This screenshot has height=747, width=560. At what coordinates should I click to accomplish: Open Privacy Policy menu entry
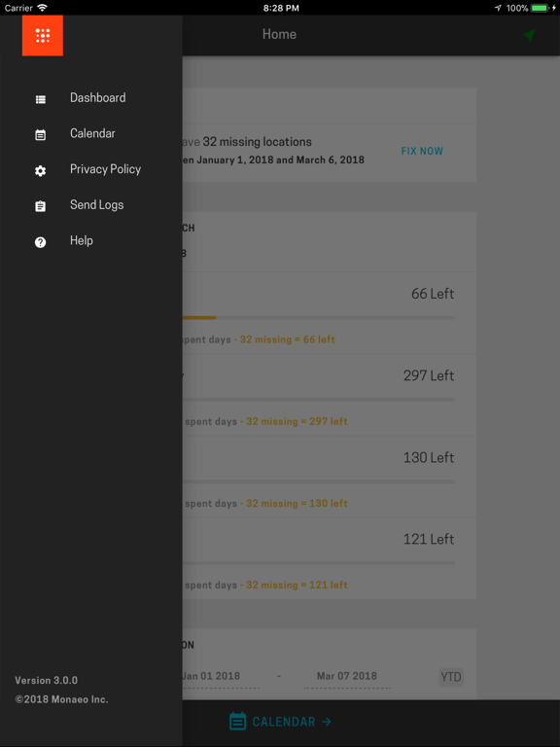[91, 169]
